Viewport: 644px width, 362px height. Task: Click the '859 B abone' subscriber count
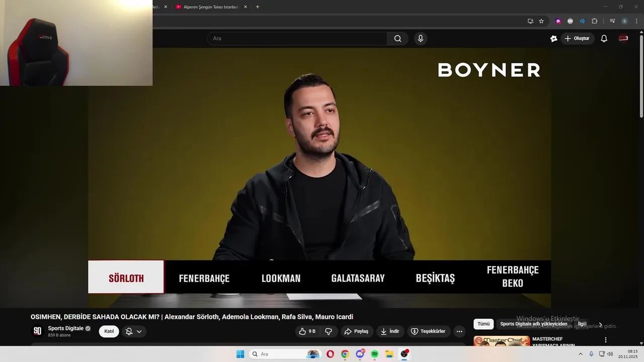59,335
